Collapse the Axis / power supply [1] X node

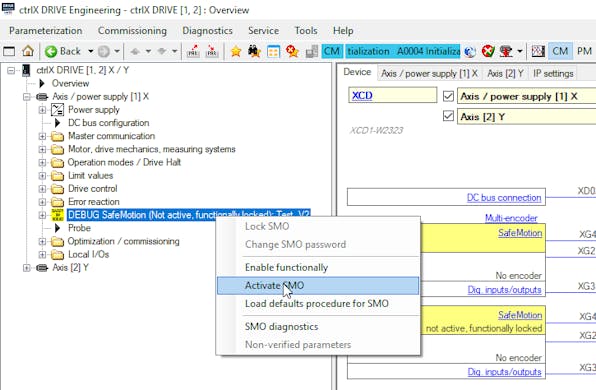(x=27, y=97)
